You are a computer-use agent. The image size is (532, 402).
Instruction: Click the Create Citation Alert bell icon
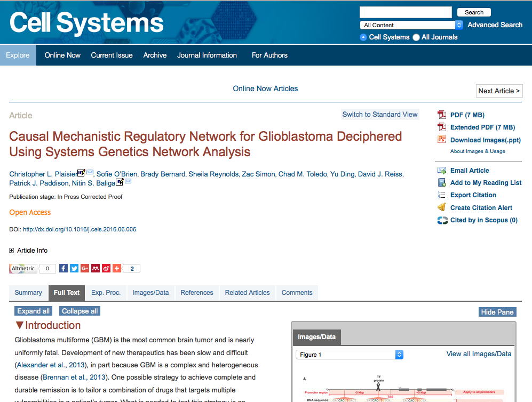(442, 208)
